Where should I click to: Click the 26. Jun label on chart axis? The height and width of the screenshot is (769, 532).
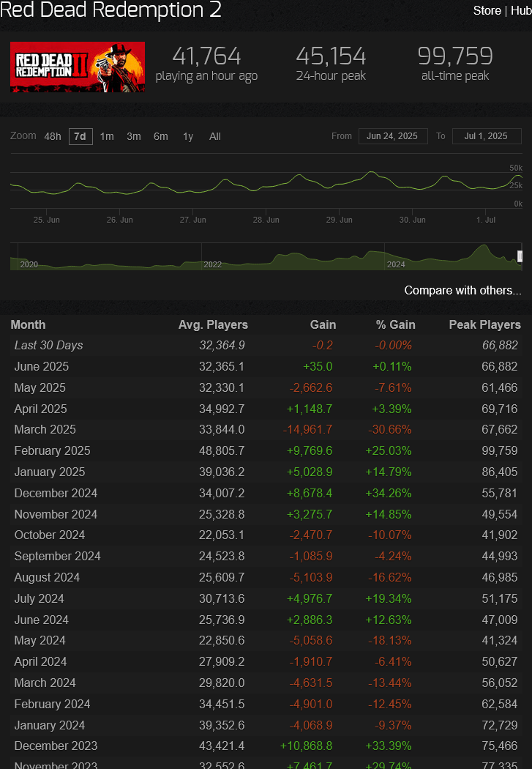119,220
